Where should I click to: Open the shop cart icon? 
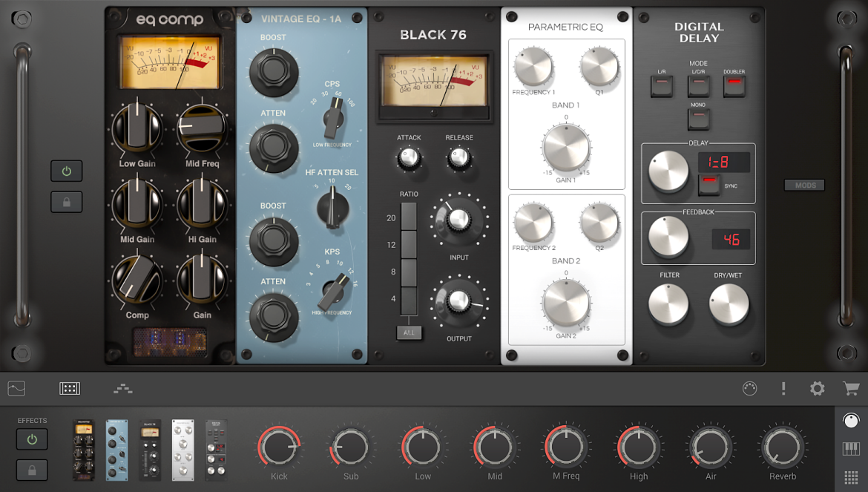coord(851,389)
